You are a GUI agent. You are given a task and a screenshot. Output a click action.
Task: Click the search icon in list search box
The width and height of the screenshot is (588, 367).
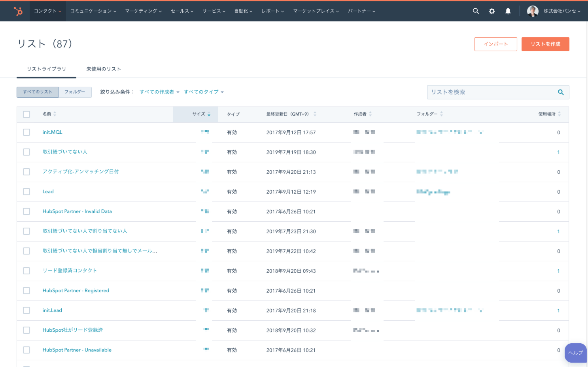point(560,92)
